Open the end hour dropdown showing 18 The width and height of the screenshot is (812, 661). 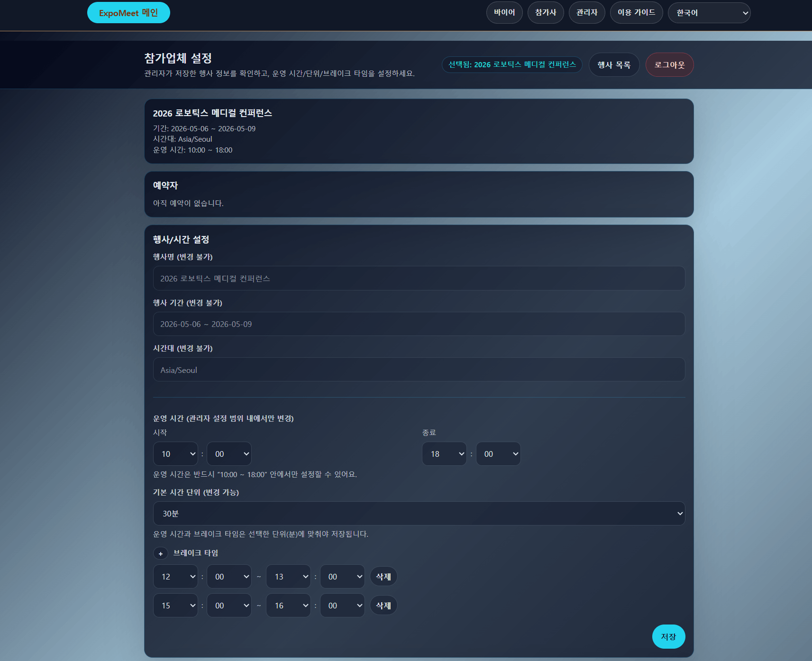(x=444, y=453)
